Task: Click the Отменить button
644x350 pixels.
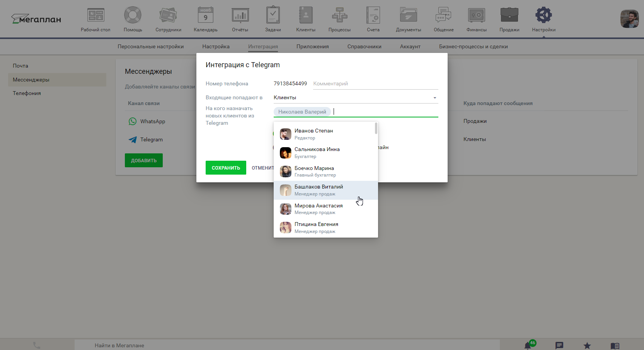Action: [263, 168]
